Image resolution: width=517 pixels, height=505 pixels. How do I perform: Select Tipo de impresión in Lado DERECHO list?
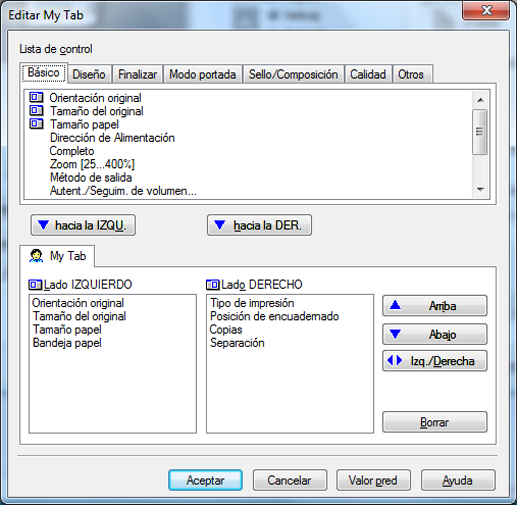[x=252, y=303]
